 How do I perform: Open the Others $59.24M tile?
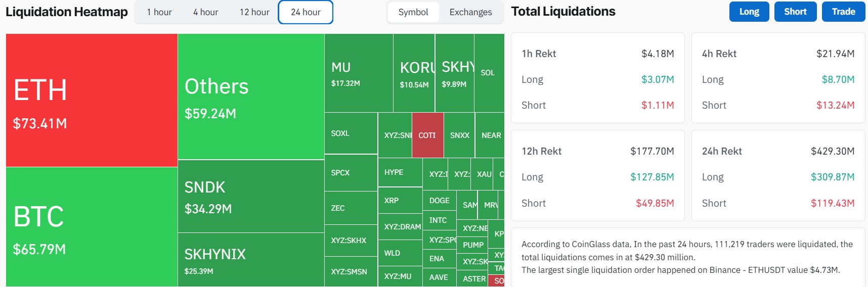251,97
